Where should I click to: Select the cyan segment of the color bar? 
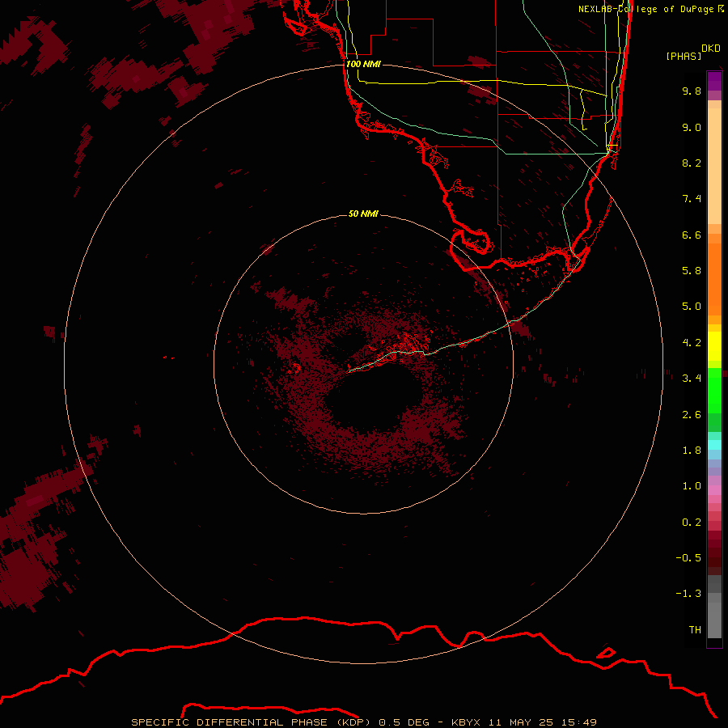pos(714,445)
